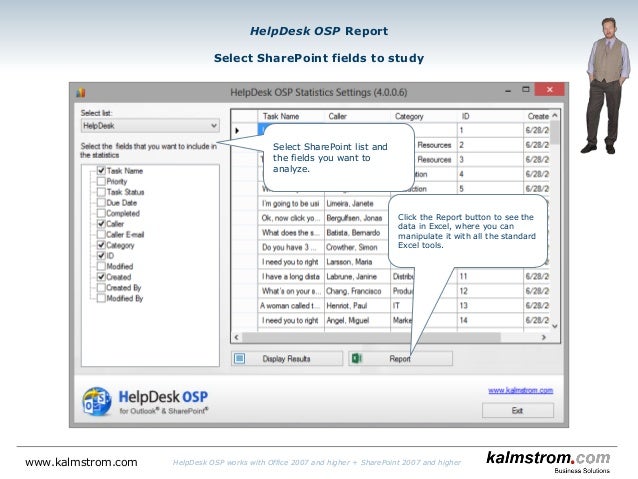
Task: Click the Report button
Action: point(400,359)
